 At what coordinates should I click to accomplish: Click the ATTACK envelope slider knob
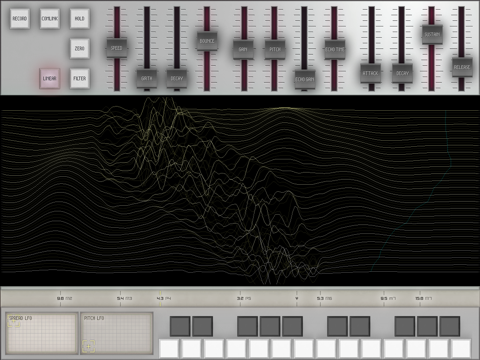tap(371, 73)
